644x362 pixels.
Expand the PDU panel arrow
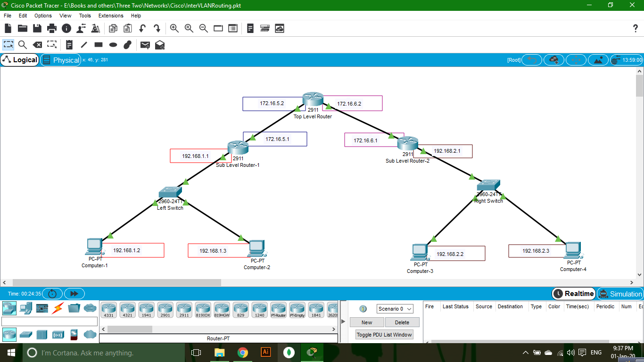[343, 321]
